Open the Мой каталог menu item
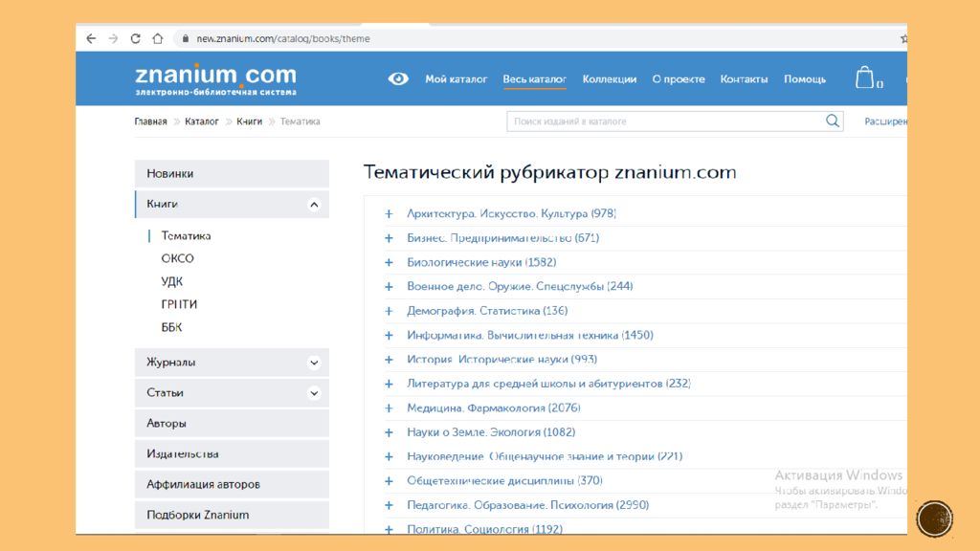Screen dimensions: 980x551 point(457,79)
